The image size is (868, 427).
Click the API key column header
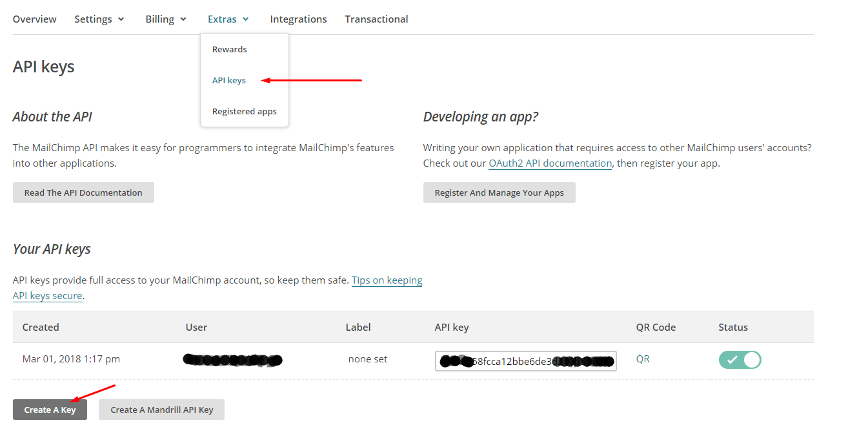coord(452,327)
